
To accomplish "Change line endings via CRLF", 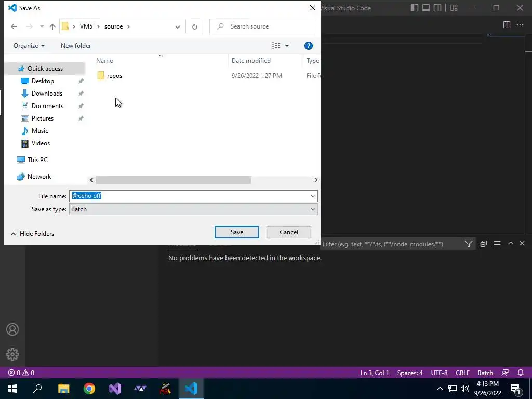I will click(x=462, y=373).
